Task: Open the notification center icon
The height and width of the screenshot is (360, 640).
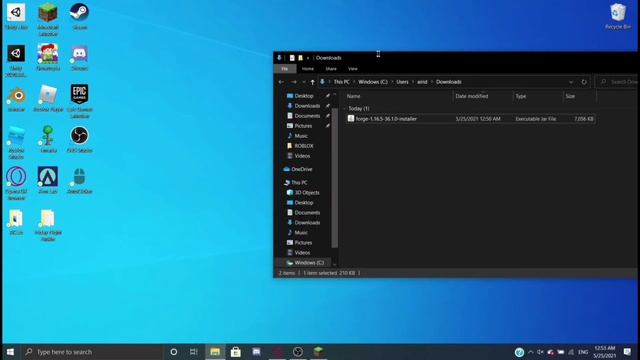Action: [x=627, y=352]
